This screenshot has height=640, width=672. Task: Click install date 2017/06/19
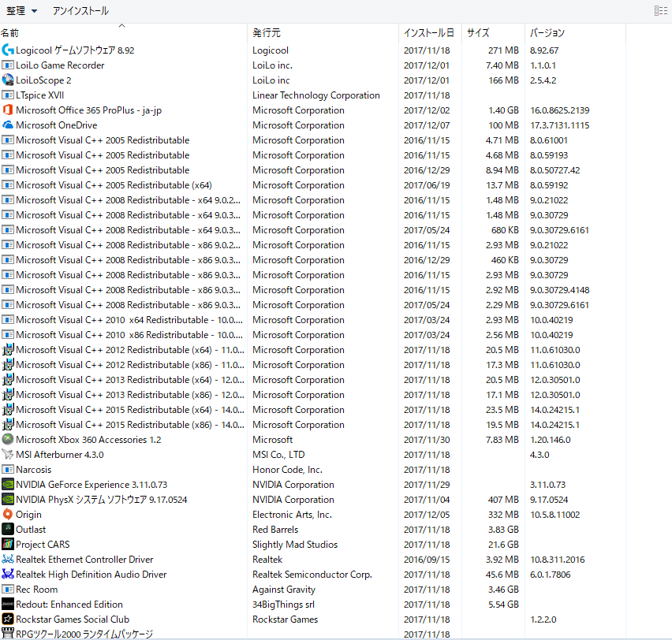(x=427, y=185)
